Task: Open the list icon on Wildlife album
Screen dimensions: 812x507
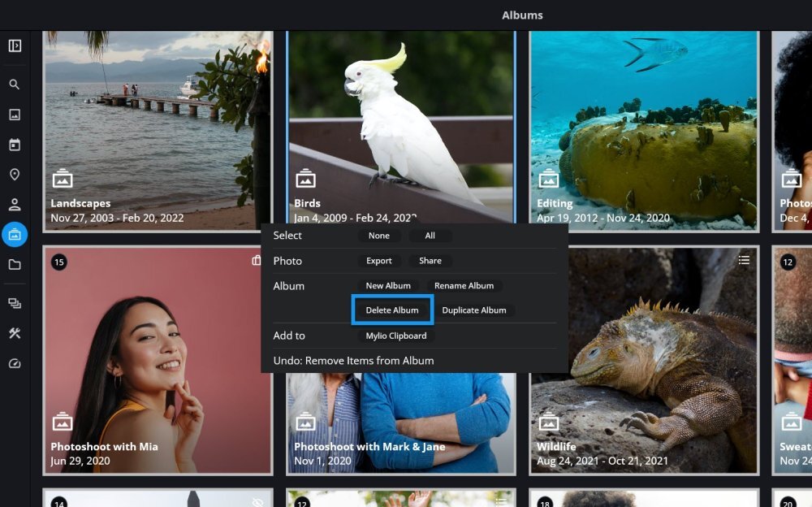Action: click(744, 260)
